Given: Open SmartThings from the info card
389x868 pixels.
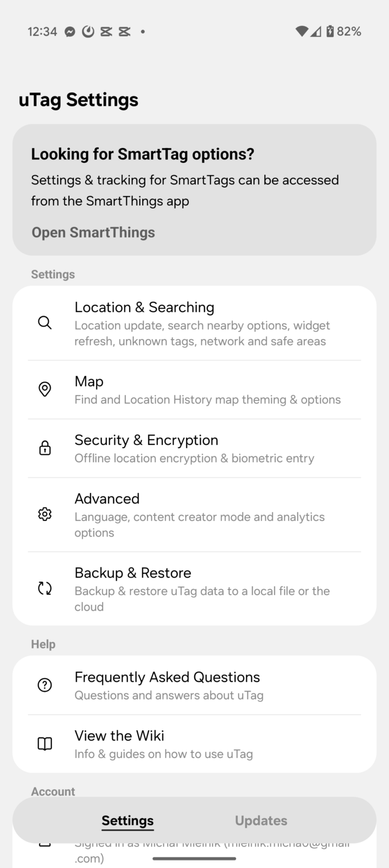Looking at the screenshot, I should tap(93, 233).
